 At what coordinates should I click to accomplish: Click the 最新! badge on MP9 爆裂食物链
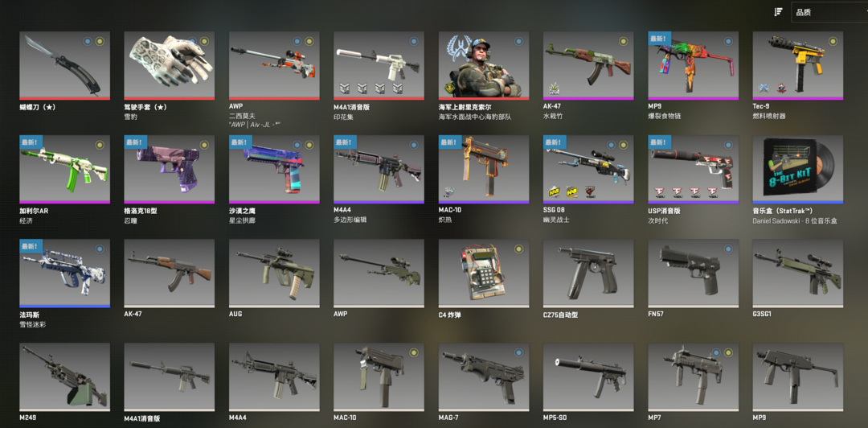(660, 39)
